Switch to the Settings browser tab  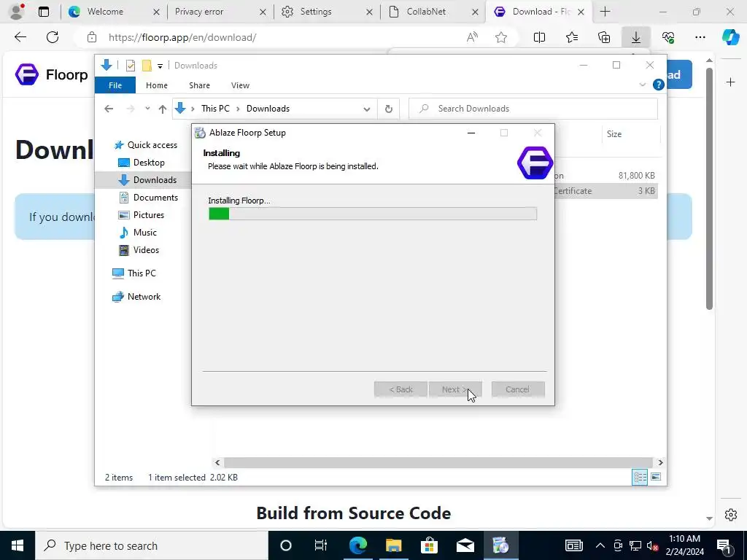tap(326, 12)
